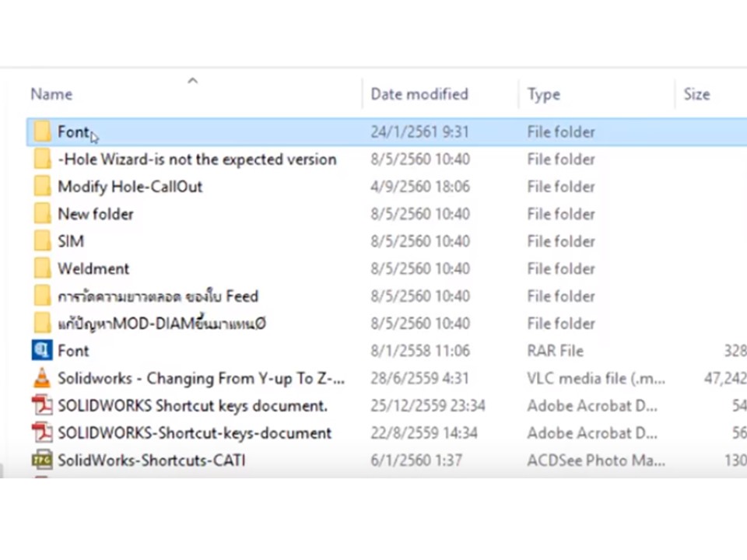Sort the list by Type column header
The image size is (747, 560).
pos(544,94)
